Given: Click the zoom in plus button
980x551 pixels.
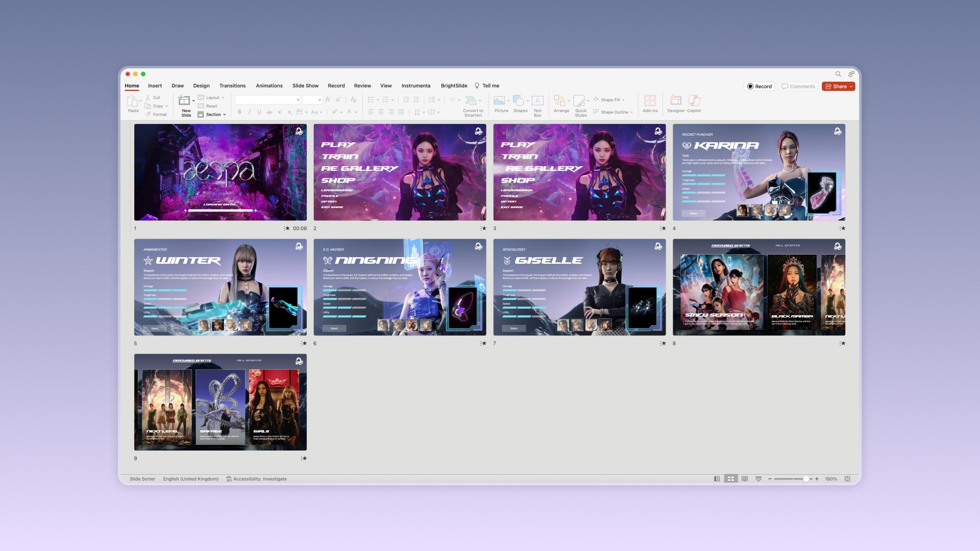Looking at the screenshot, I should click(817, 479).
